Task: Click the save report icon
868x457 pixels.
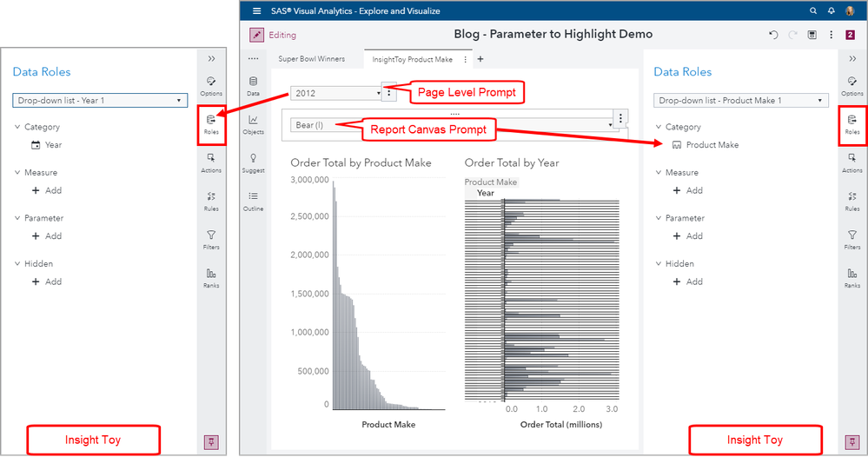Action: point(812,35)
